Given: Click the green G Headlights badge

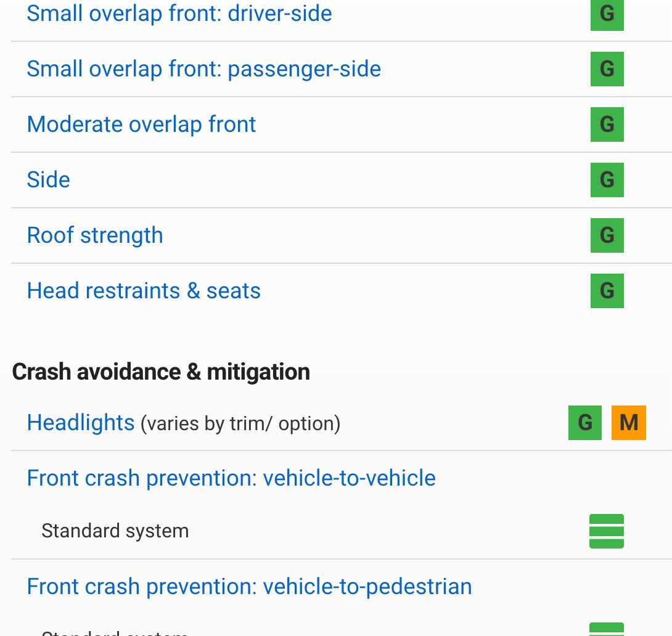Looking at the screenshot, I should (585, 423).
